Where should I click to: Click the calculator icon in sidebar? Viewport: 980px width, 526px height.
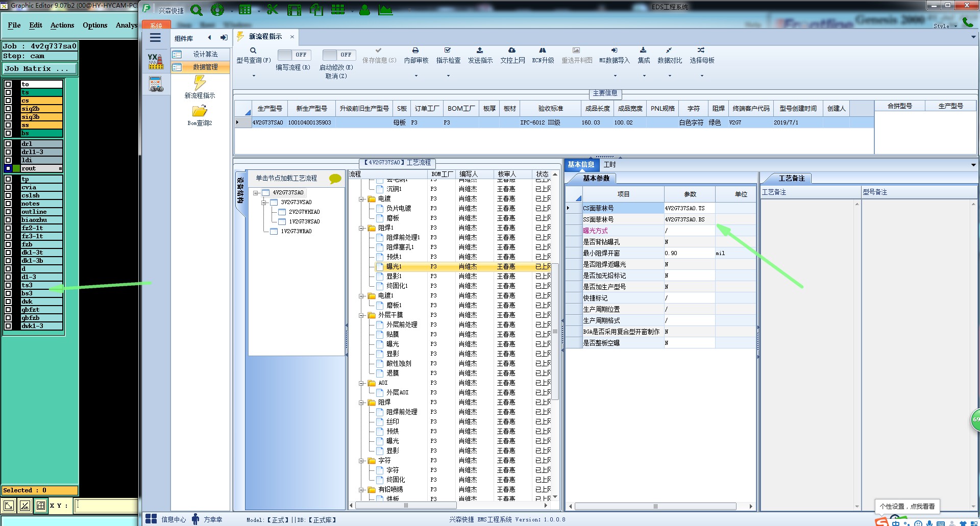tap(156, 84)
